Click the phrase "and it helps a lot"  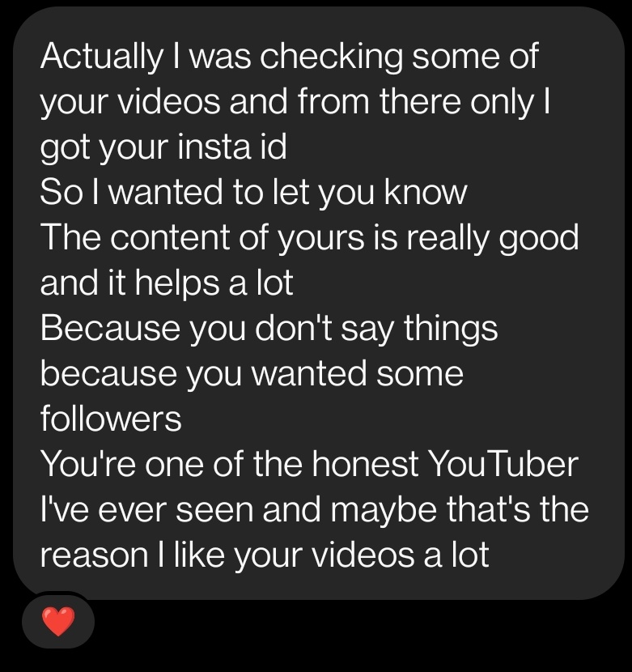pos(166,283)
